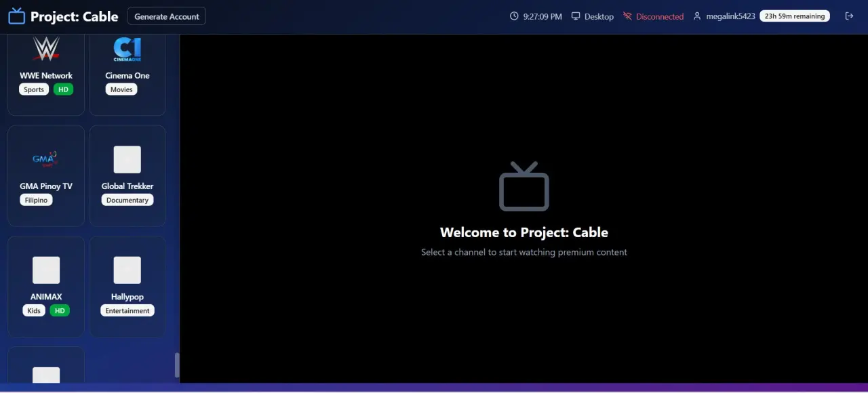Click the Project: Cable title text
This screenshot has width=868, height=393.
tap(75, 16)
